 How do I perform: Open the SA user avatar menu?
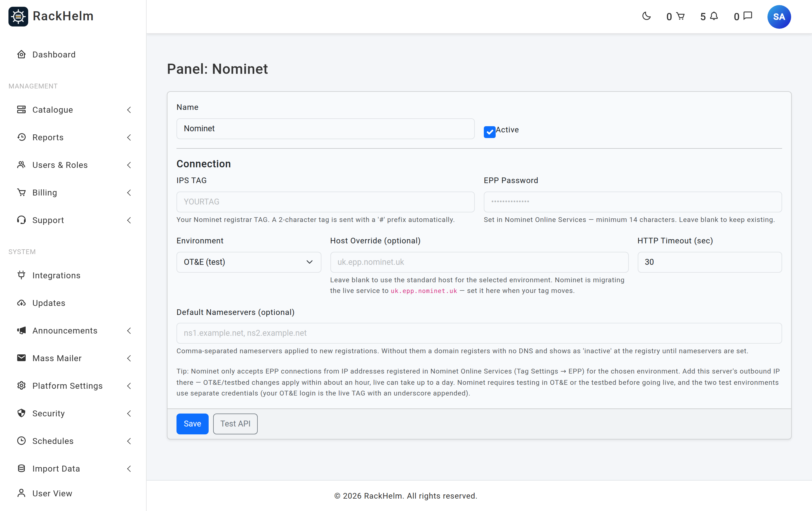pos(779,17)
